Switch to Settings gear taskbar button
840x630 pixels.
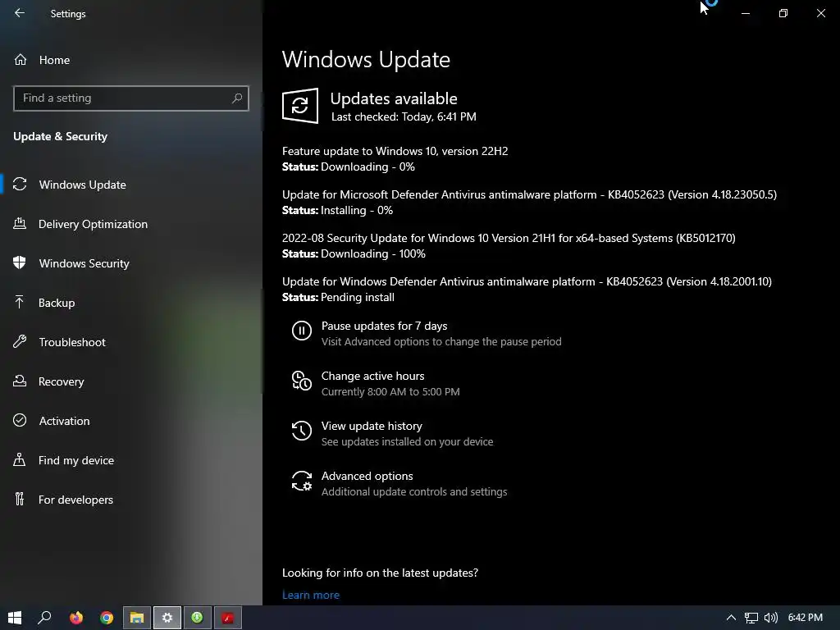[167, 618]
